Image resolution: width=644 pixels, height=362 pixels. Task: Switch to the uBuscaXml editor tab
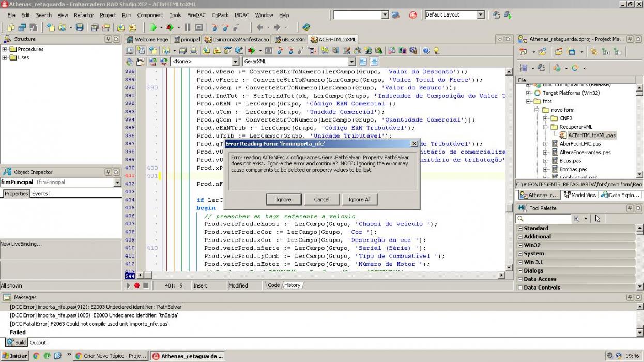[x=290, y=39]
